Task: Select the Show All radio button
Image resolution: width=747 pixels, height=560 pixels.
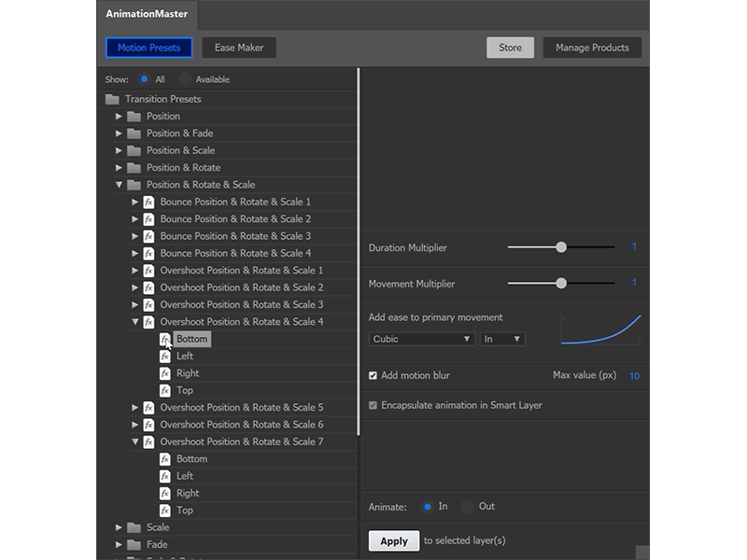Action: point(144,79)
